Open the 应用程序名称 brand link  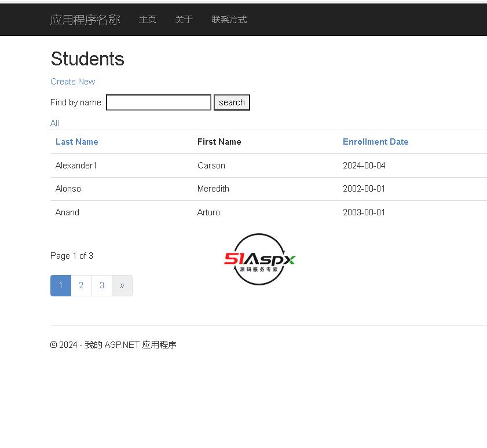coord(85,20)
